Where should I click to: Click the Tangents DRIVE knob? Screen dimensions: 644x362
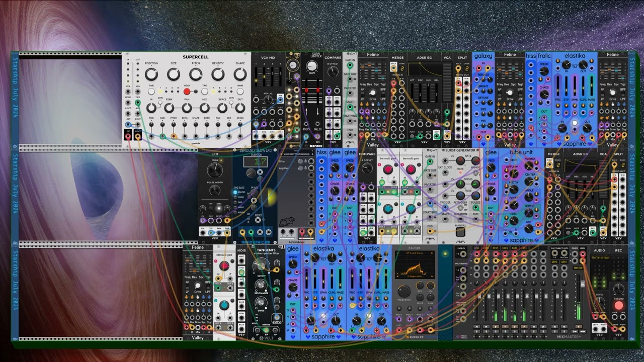pyautogui.click(x=261, y=303)
